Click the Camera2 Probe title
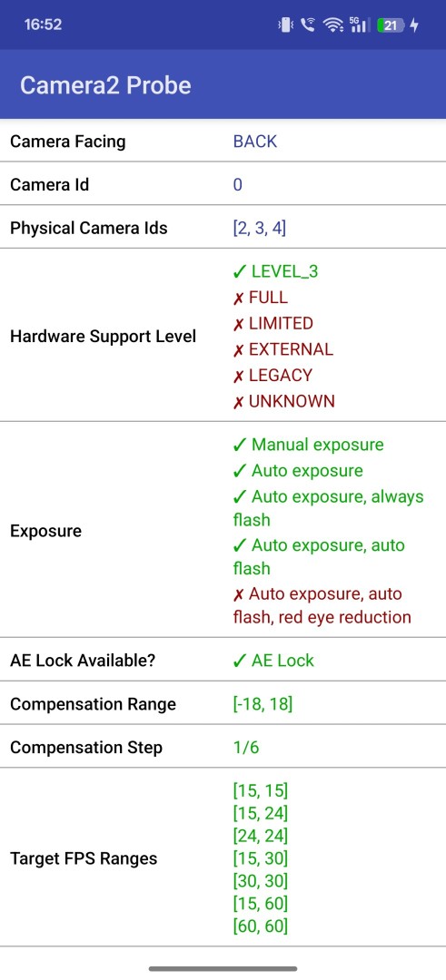 [x=105, y=85]
